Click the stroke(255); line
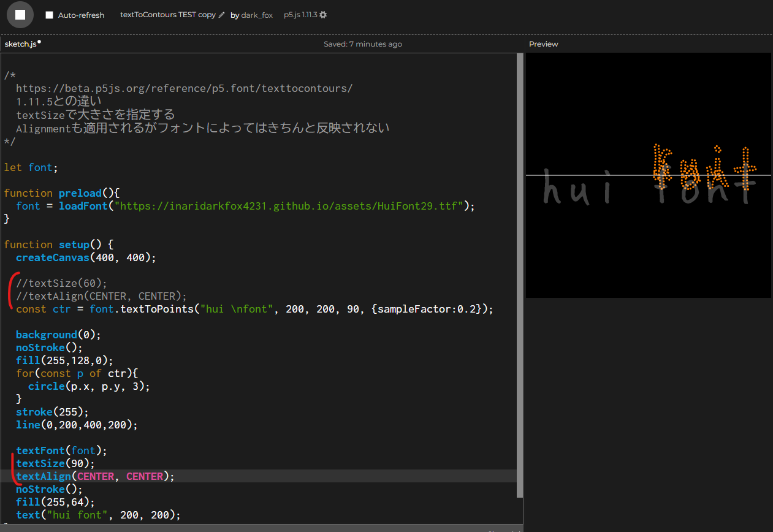Viewport: 773px width, 532px height. 52,412
